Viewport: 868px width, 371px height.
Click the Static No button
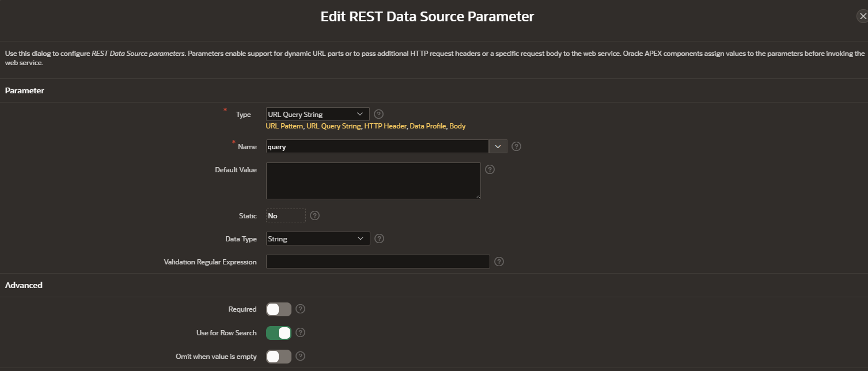click(285, 215)
